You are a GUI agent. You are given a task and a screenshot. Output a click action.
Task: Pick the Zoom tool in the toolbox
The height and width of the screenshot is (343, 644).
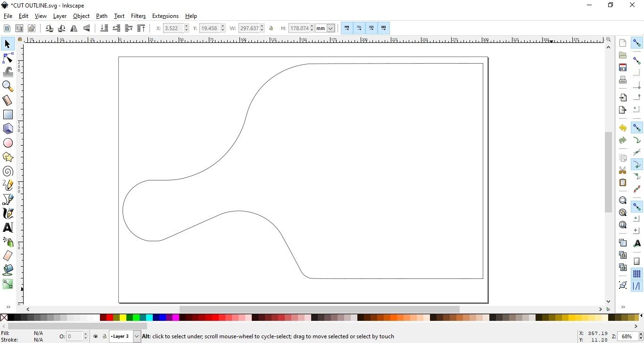click(x=8, y=86)
